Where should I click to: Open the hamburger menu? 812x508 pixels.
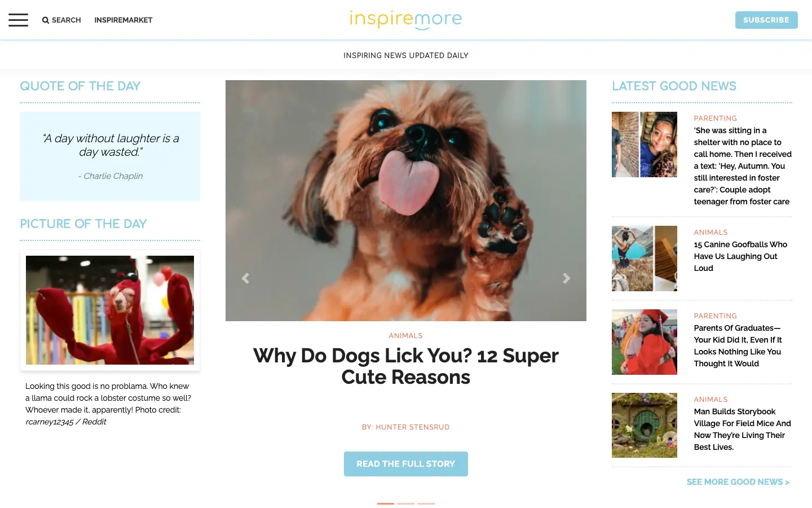pos(18,20)
